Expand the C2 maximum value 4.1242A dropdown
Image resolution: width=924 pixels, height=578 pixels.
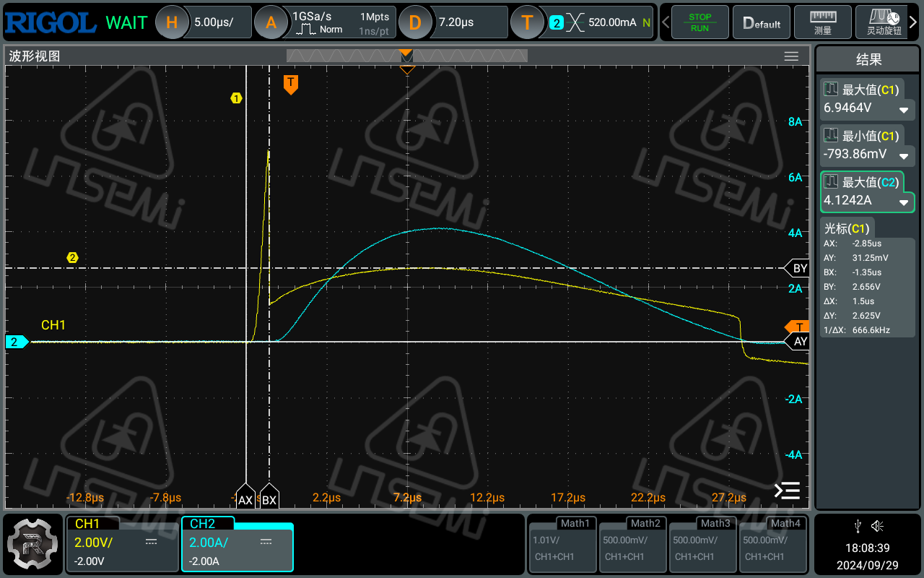tap(903, 202)
